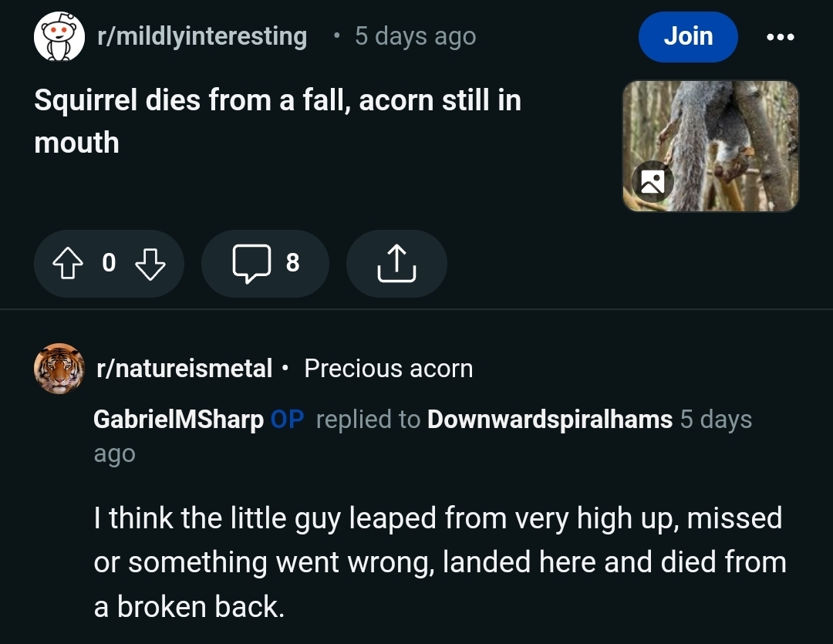Downvote the squirrel post
Image resolution: width=833 pixels, height=644 pixels.
click(150, 264)
